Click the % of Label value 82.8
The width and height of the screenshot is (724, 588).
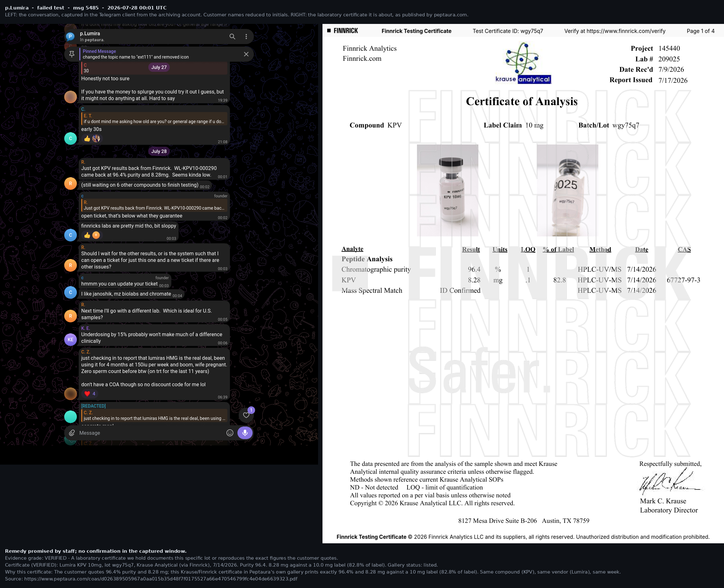click(559, 280)
